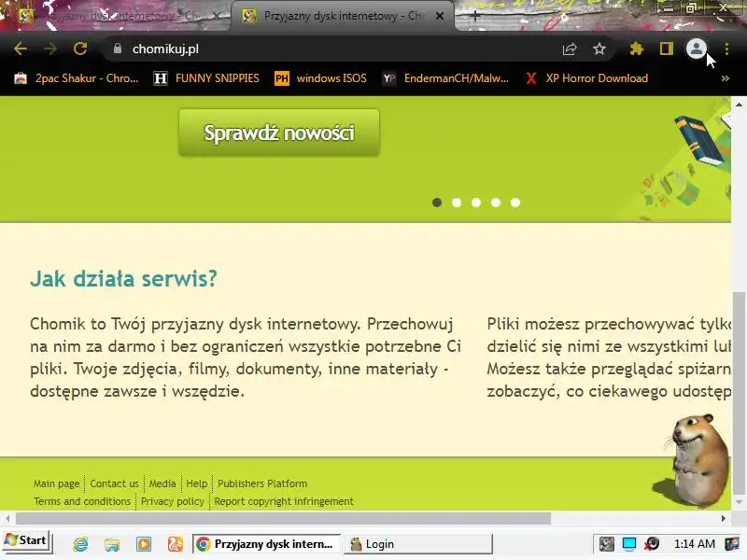Click the Sprawdź nowości button
This screenshot has height=560, width=747.
(279, 133)
